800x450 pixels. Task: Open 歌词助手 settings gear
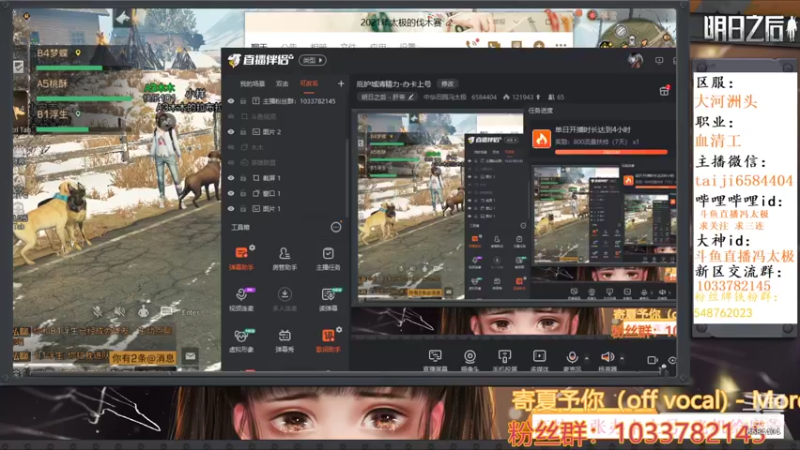coord(339,330)
